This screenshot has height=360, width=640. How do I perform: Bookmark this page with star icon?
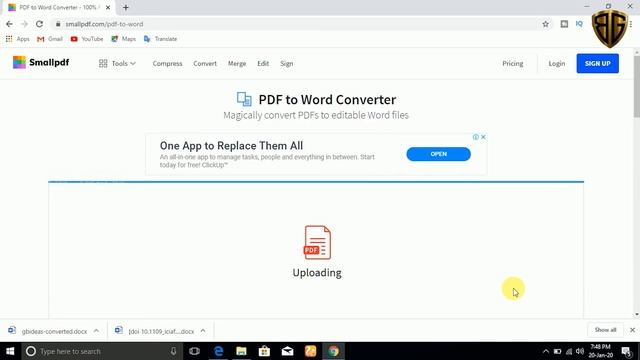[545, 24]
